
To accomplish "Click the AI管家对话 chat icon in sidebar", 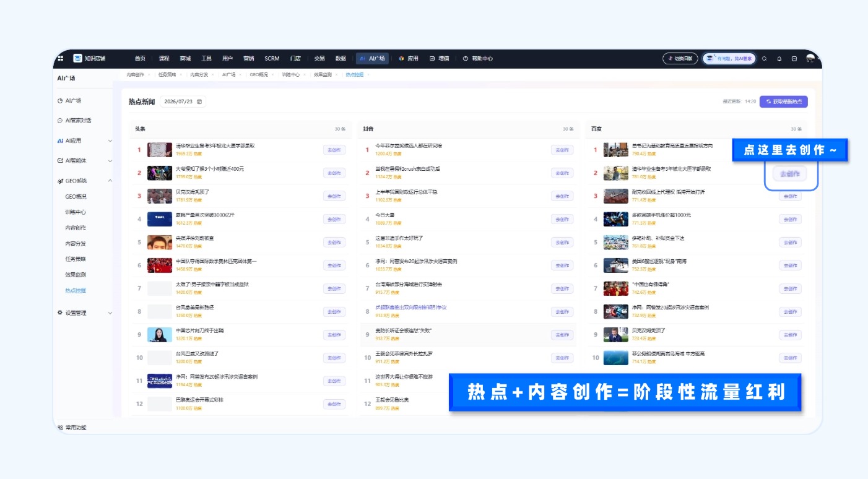I will tap(60, 121).
